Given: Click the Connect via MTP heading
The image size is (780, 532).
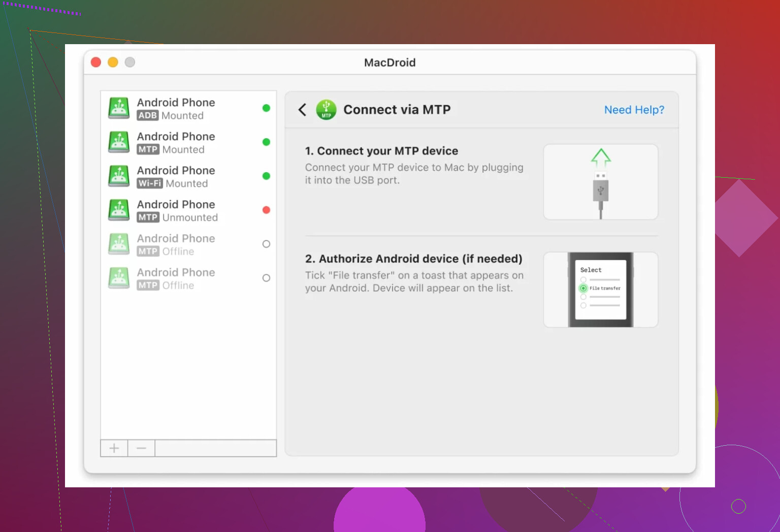Looking at the screenshot, I should [x=397, y=110].
